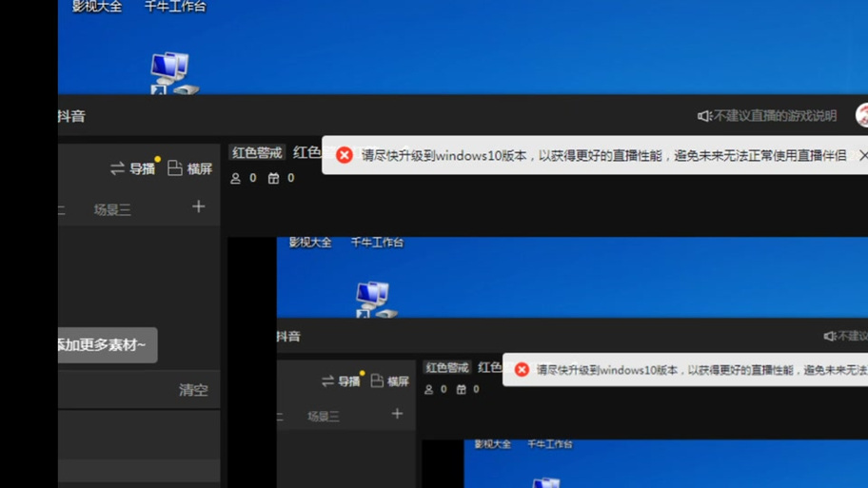Image resolution: width=868 pixels, height=488 pixels.
Task: Click the 横屏 screen layout icon
Action: (175, 168)
